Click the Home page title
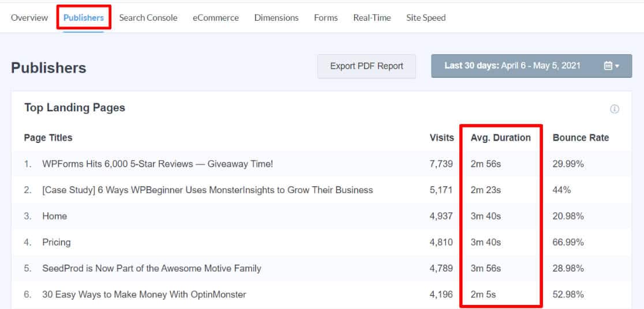This screenshot has width=644, height=309. tap(55, 216)
